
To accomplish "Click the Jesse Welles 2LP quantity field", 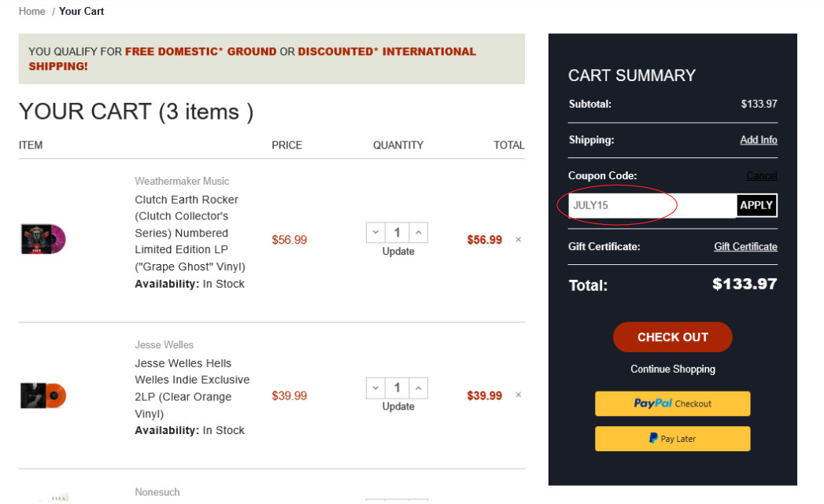I will [x=397, y=388].
